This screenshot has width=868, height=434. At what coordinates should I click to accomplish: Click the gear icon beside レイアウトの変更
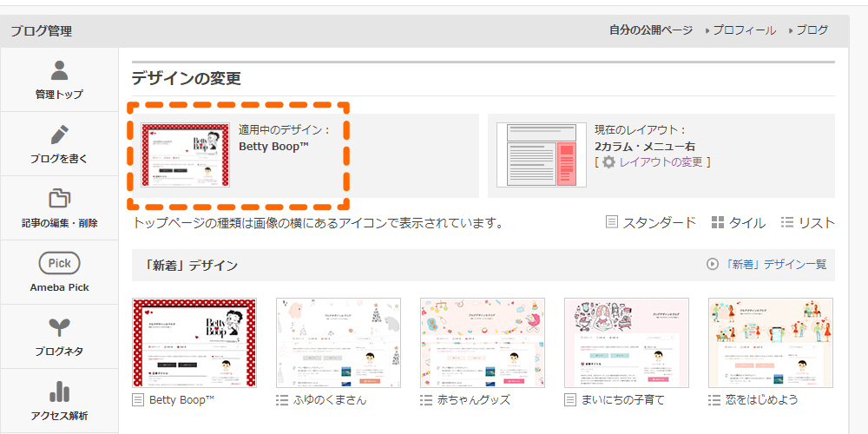pos(608,162)
